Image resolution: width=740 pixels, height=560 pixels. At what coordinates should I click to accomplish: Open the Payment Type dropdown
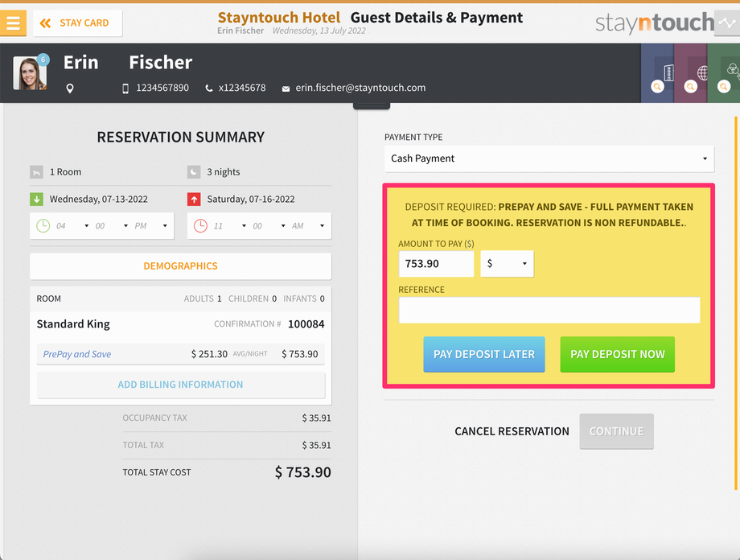[x=549, y=159]
